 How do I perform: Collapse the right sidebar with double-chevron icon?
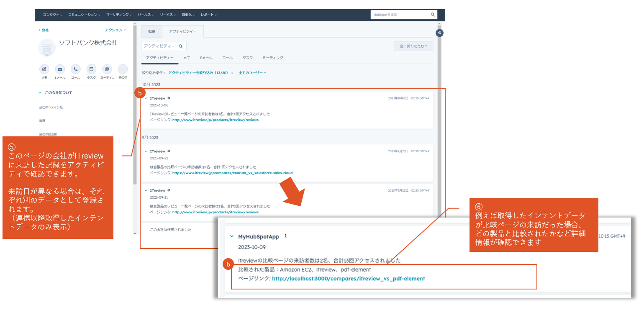pos(439,33)
